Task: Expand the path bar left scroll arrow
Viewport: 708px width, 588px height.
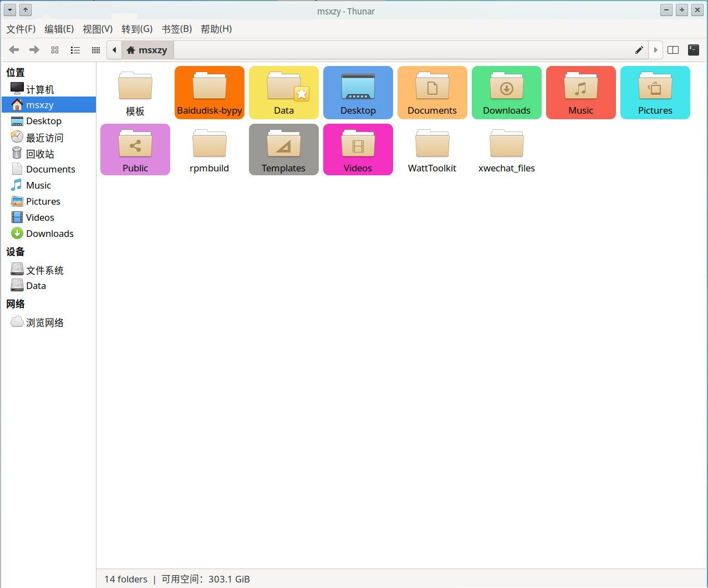Action: [x=114, y=50]
